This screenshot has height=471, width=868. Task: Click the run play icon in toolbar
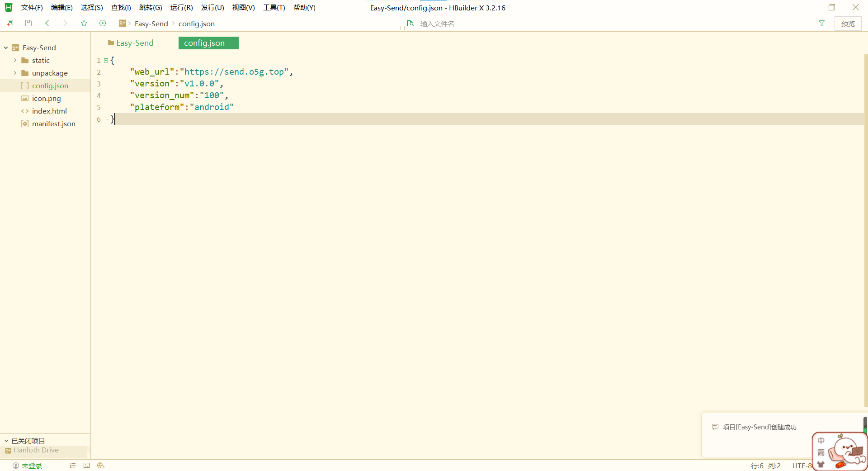(103, 23)
